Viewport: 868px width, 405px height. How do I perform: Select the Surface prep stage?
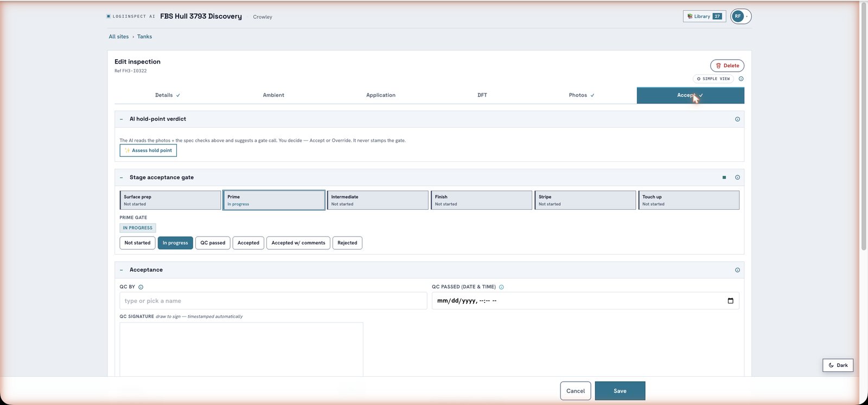coord(170,200)
